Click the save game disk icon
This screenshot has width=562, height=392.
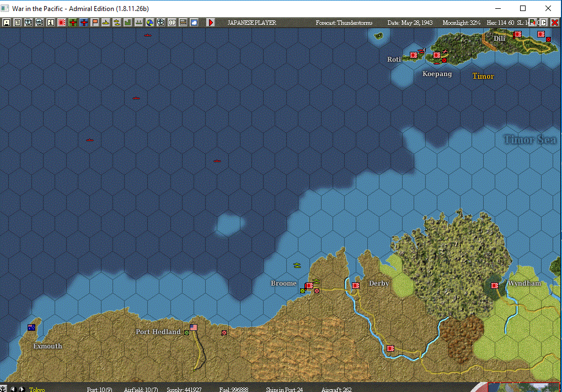(7, 23)
